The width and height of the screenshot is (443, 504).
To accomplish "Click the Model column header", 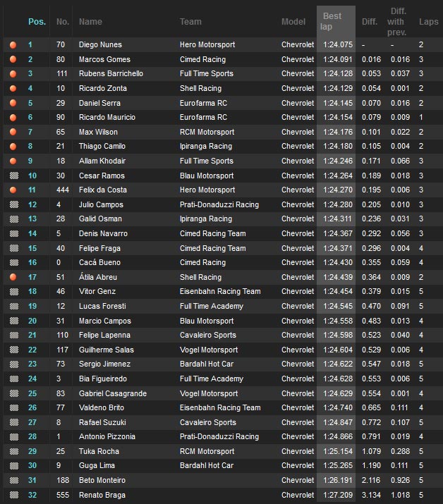I will 293,22.
